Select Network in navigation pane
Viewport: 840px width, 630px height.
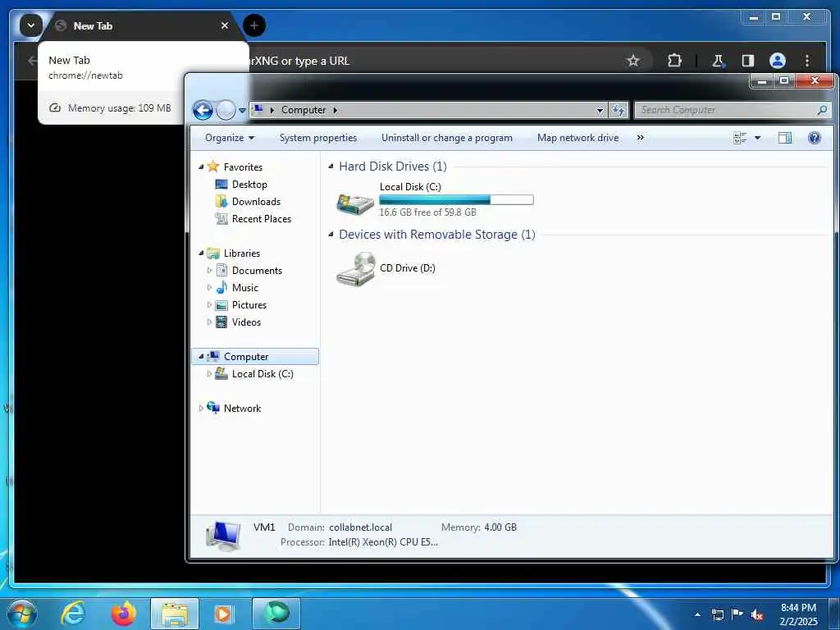pyautogui.click(x=242, y=409)
